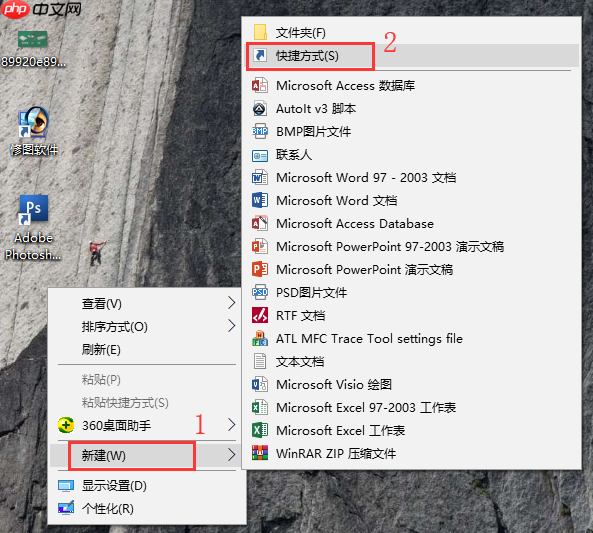
Task: Click the ATL MFC Trace Tool settings file label
Action: (369, 339)
